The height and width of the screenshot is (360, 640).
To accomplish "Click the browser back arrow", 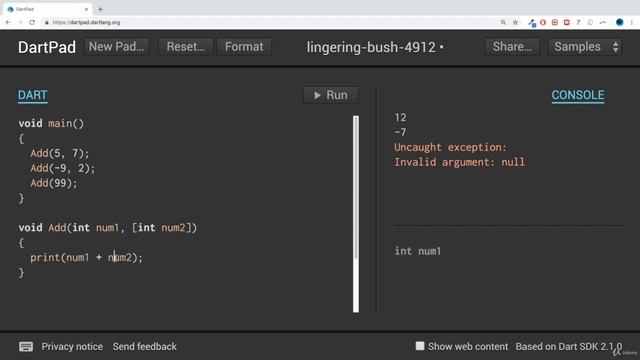I will 8,22.
